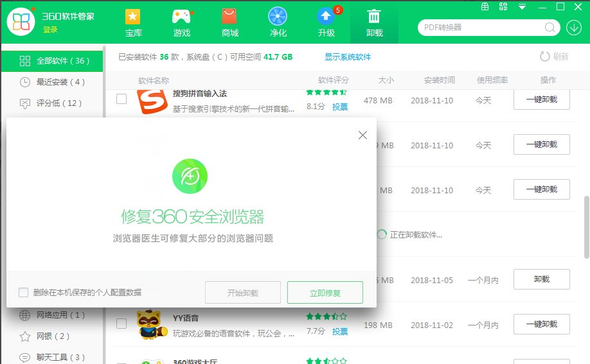The height and width of the screenshot is (364, 590).
Task: Open the 升级 upgrade tab
Action: [326, 23]
